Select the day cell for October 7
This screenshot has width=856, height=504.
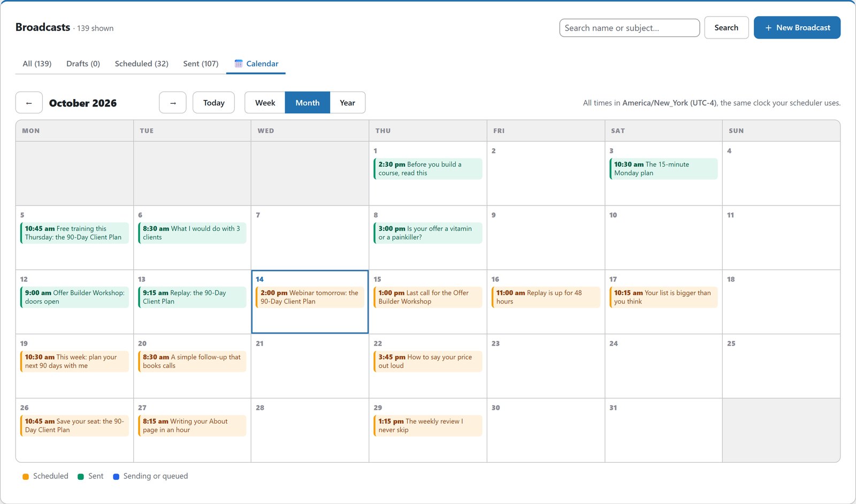[x=310, y=238]
